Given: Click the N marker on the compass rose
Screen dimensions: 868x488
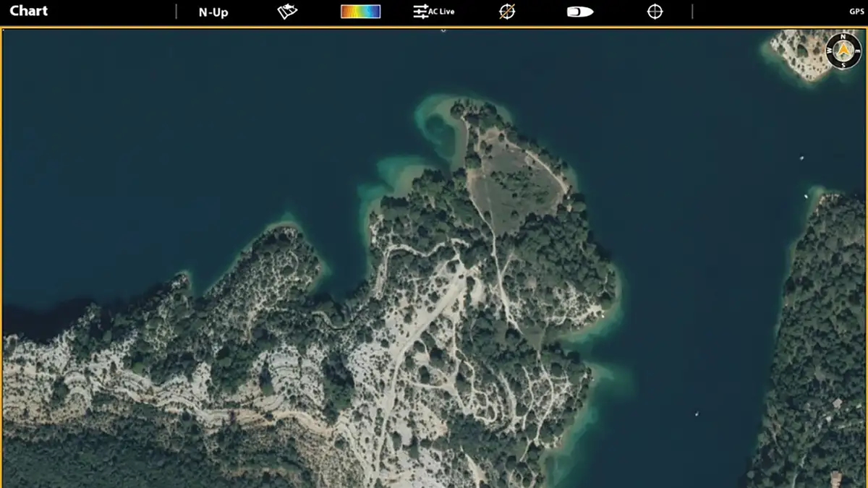Looking at the screenshot, I should [x=843, y=37].
